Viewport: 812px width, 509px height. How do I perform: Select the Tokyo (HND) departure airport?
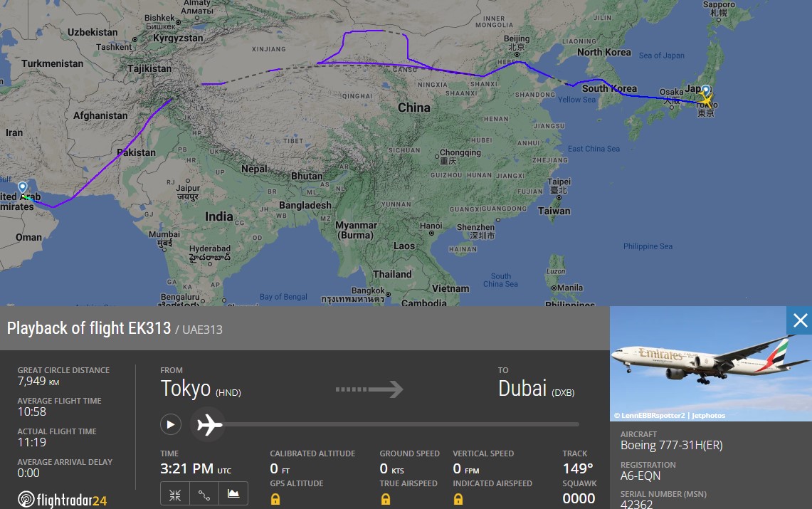[x=201, y=389]
